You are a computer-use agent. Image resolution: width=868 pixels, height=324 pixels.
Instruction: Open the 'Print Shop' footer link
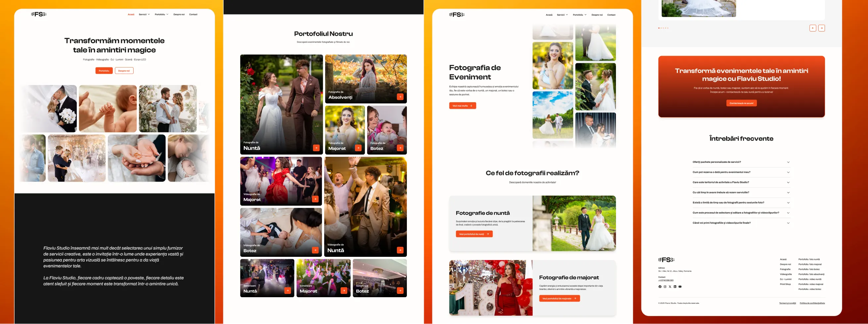click(785, 284)
